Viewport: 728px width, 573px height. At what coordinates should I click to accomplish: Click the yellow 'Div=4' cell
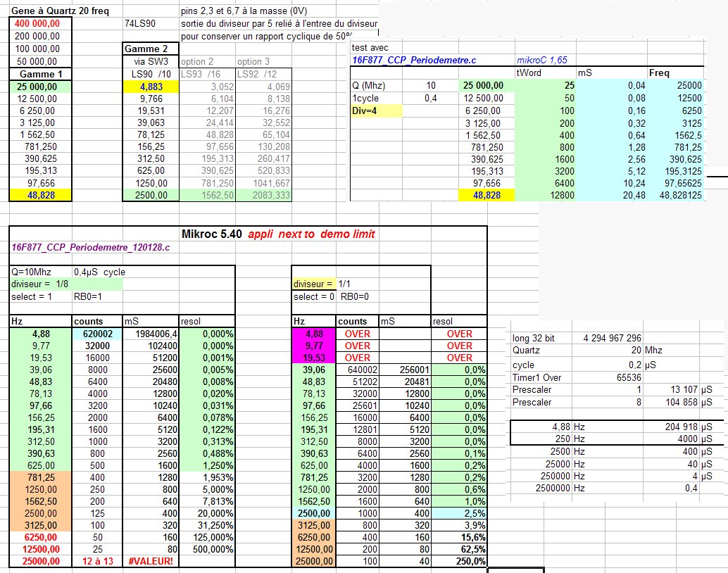377,111
